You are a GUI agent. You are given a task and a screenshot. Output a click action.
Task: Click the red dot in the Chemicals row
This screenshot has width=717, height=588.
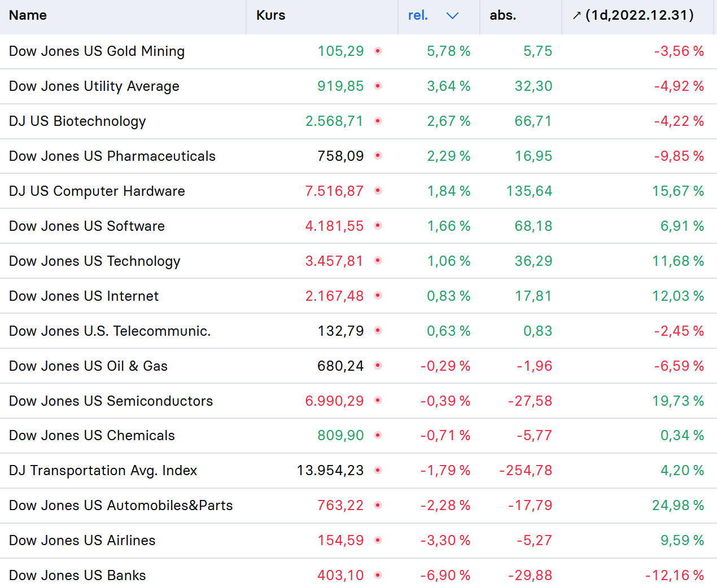point(378,435)
